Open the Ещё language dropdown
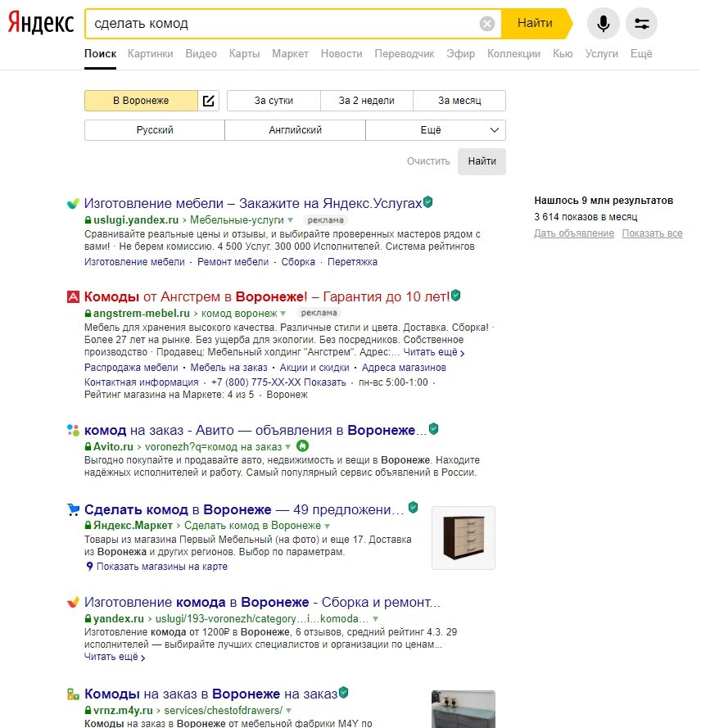Image resolution: width=701 pixels, height=728 pixels. pyautogui.click(x=436, y=130)
